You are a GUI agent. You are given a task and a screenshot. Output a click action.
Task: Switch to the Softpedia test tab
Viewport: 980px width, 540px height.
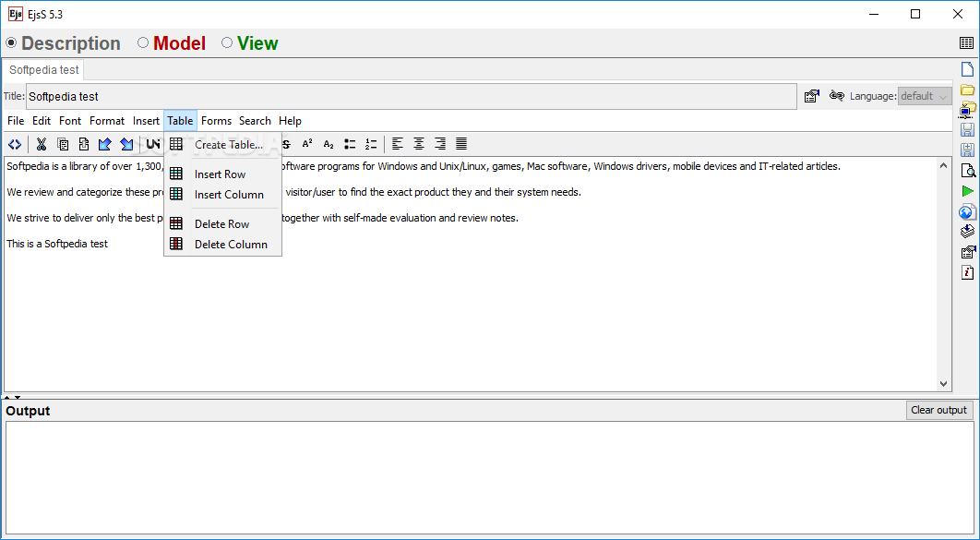[x=43, y=69]
